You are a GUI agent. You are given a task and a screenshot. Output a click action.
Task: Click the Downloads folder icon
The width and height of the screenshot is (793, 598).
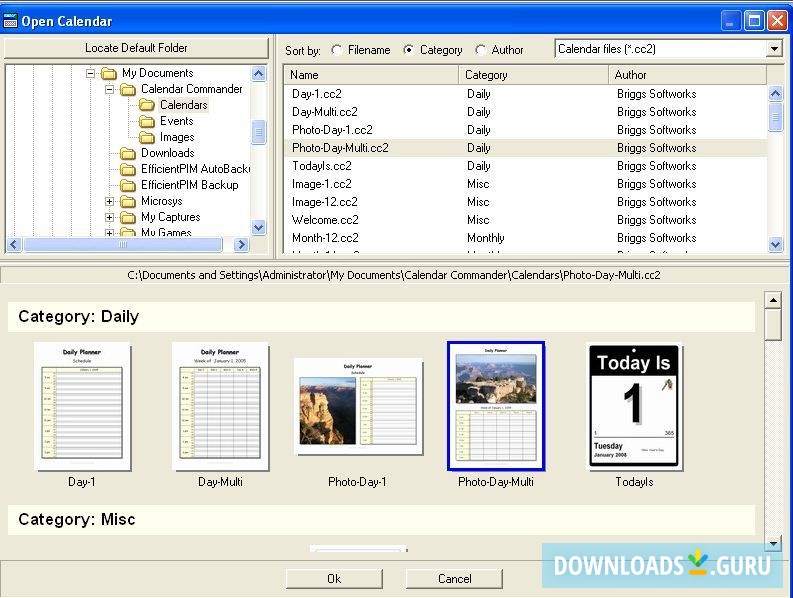point(128,153)
